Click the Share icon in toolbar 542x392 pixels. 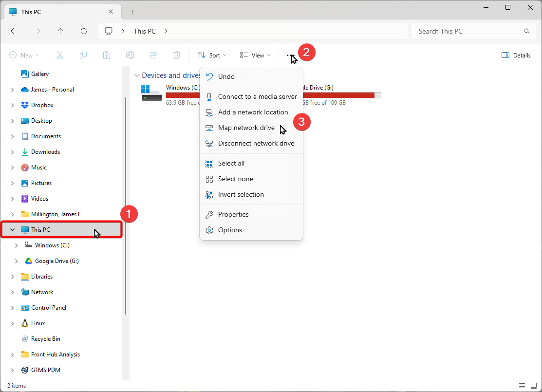153,56
